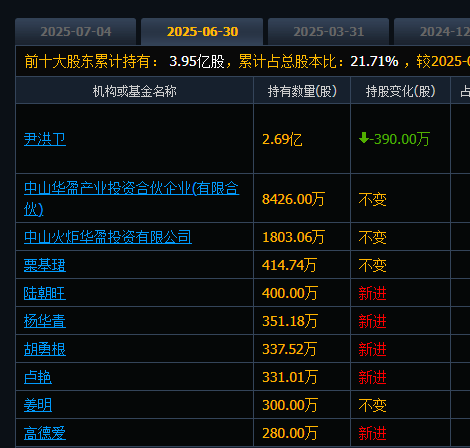Open the 2025-03-31 date tab
Image resolution: width=470 pixels, height=448 pixels.
point(328,32)
